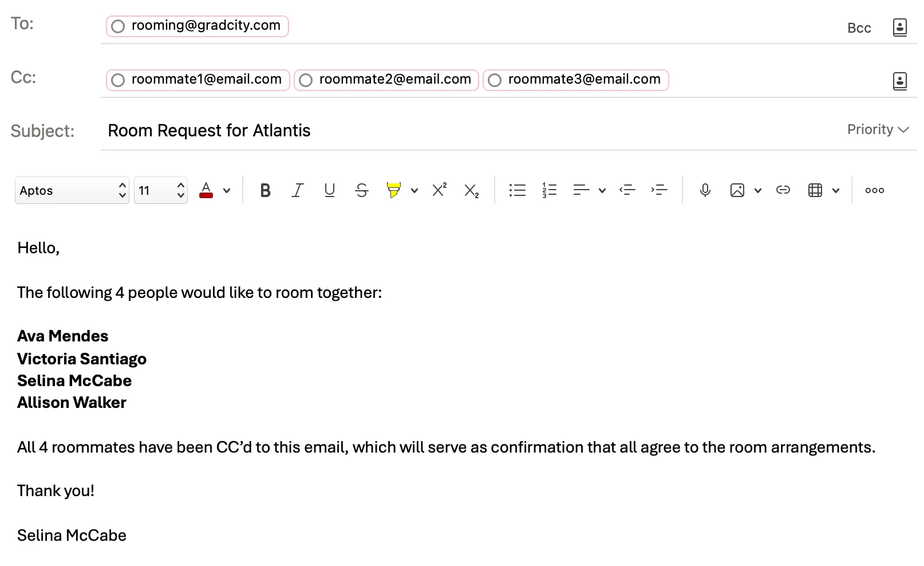Viewport: 924px width, 566px height.
Task: Apply italic formatting
Action: click(x=297, y=190)
